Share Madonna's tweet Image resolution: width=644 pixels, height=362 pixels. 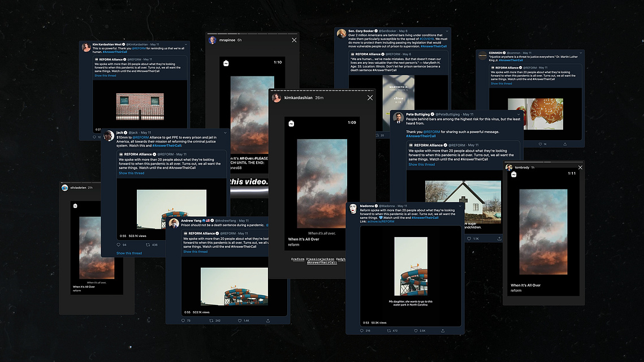click(x=443, y=330)
